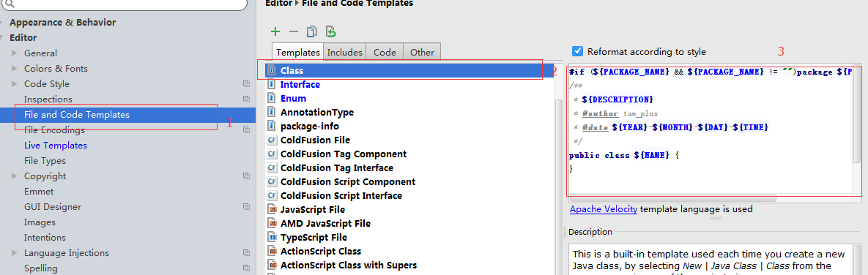The height and width of the screenshot is (275, 868).
Task: Switch to the Templates tab
Action: 298,52
